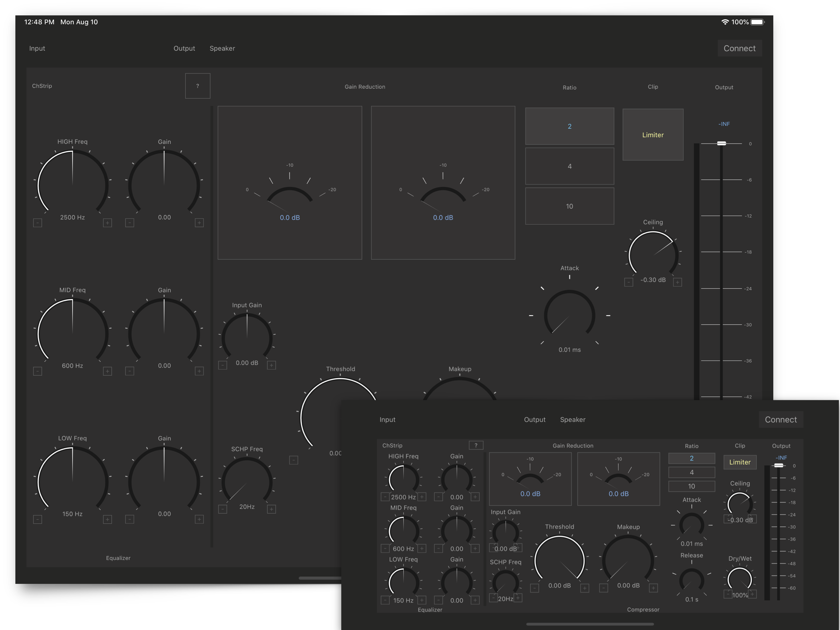Select compressor ratio 2 in large view
The image size is (840, 630).
pyautogui.click(x=569, y=126)
